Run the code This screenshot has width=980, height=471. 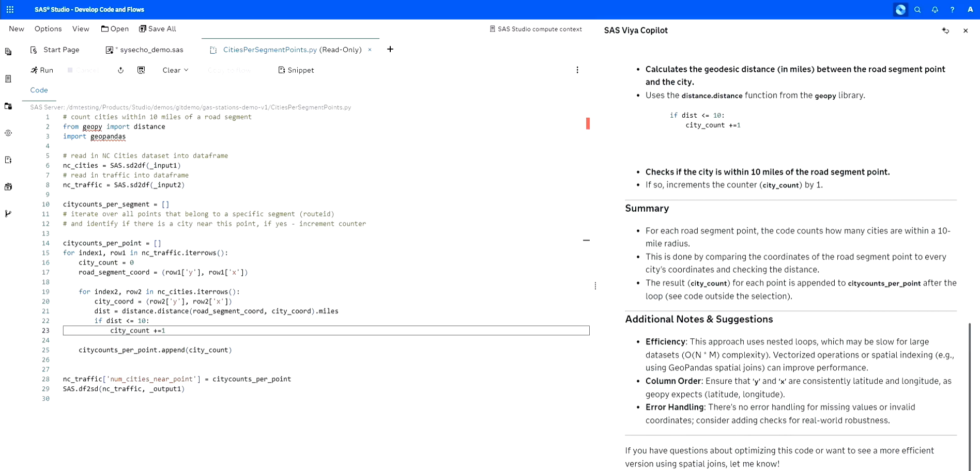[42, 70]
